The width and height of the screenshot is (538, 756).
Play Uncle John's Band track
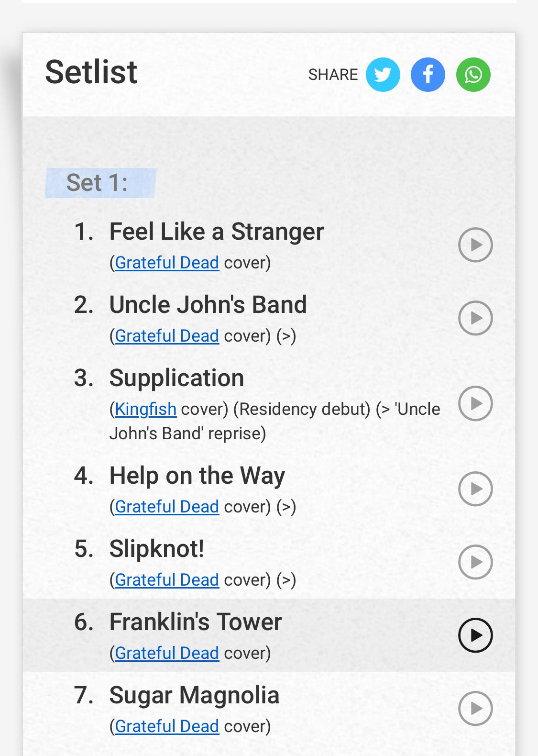click(x=475, y=318)
